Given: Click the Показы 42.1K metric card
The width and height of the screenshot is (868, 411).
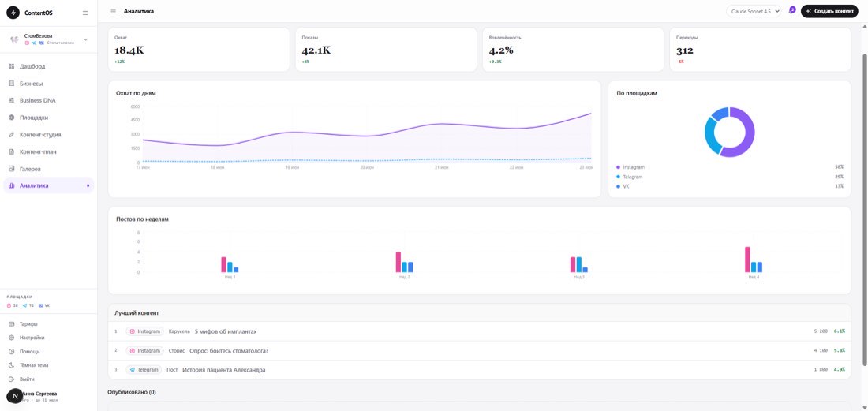Looking at the screenshot, I should (386, 49).
